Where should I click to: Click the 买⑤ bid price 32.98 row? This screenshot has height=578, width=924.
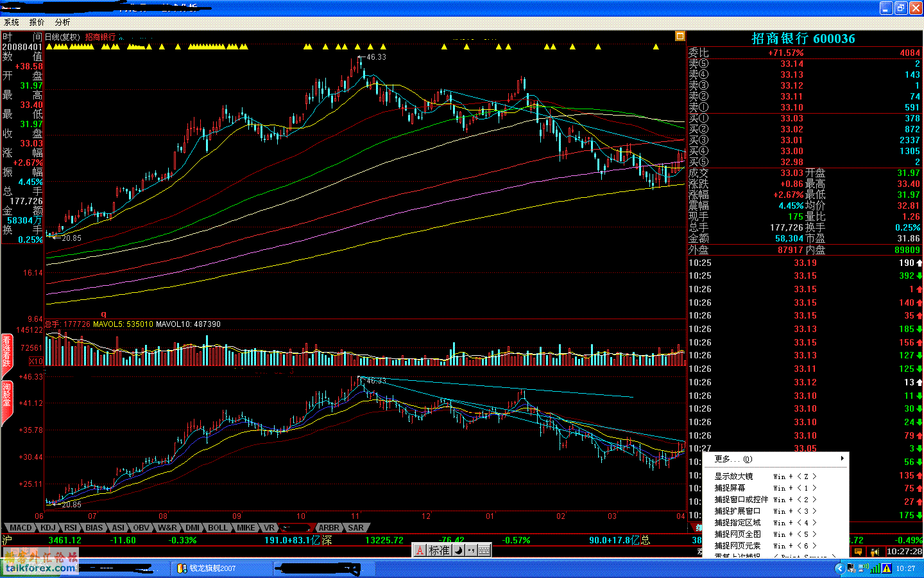coord(805,162)
